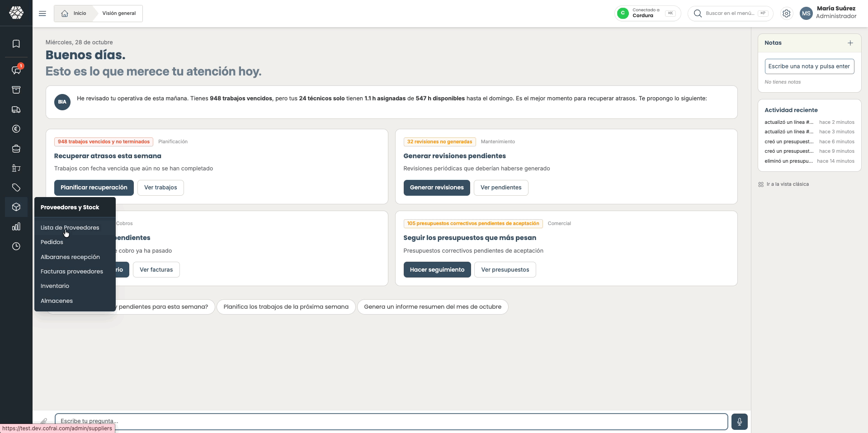
Task: Open the bookmark icon in sidebar
Action: (x=16, y=44)
